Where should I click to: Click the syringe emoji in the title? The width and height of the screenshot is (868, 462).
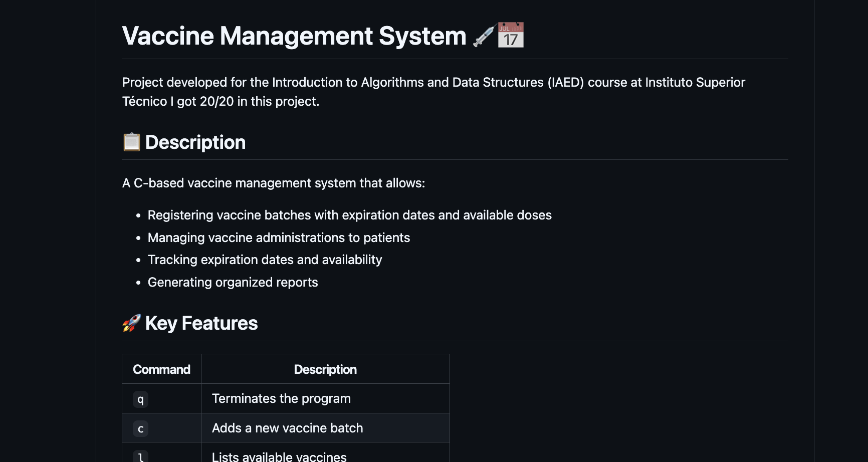click(484, 36)
